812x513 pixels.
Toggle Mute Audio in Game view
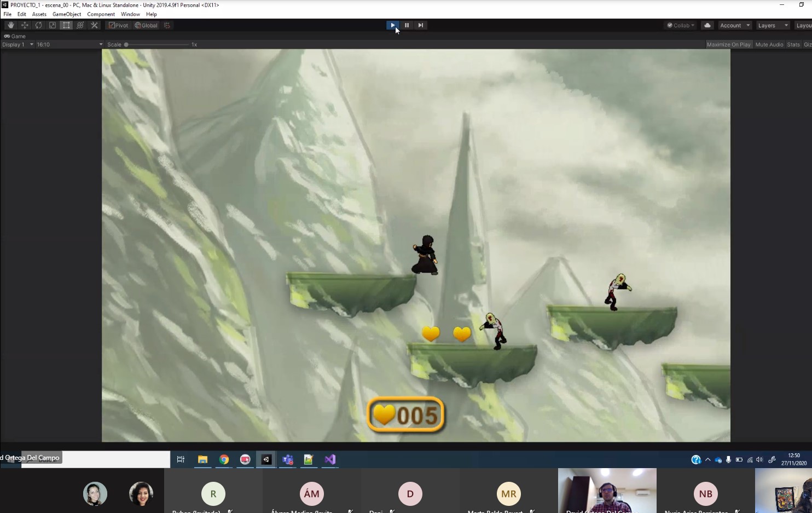(769, 44)
